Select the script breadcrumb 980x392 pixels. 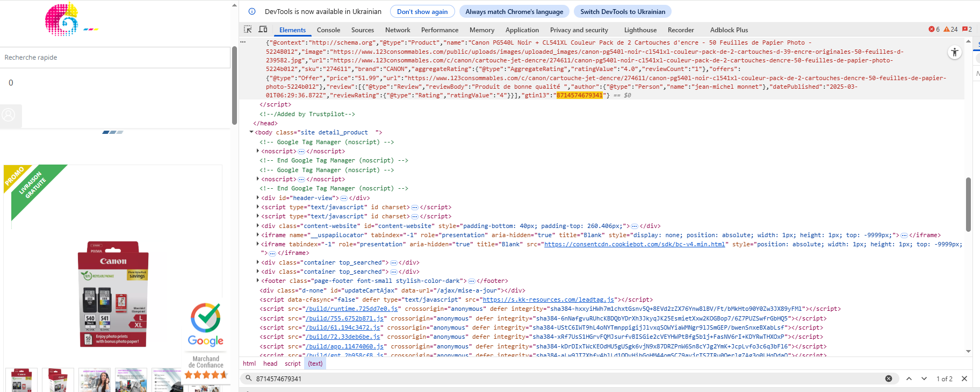click(293, 364)
